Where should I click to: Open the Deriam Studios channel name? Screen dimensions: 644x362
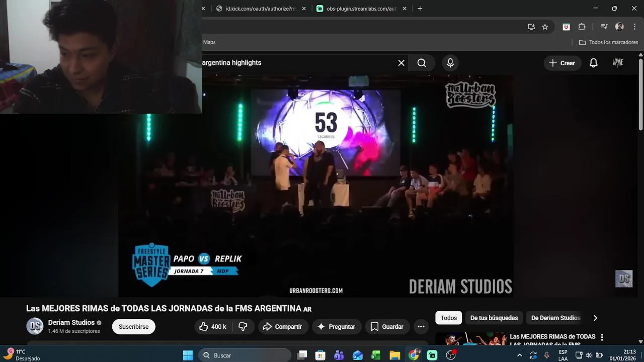point(71,322)
